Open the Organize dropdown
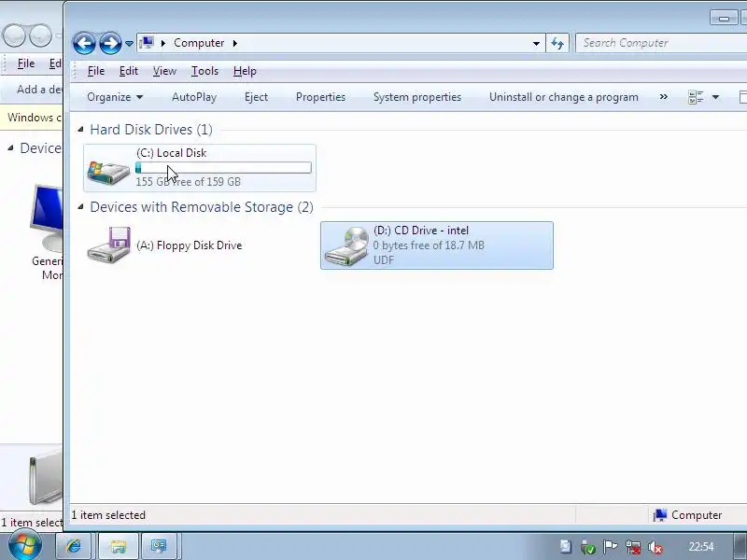 tap(115, 97)
